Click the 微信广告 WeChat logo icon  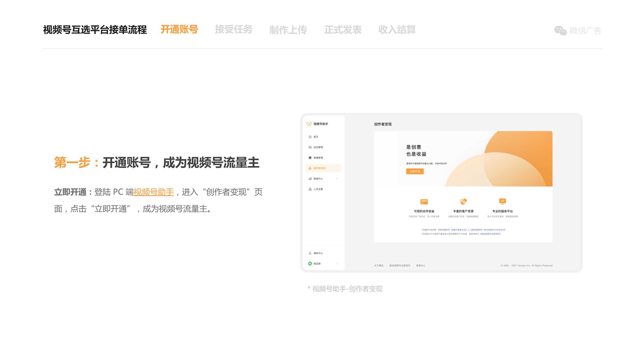[x=560, y=31]
